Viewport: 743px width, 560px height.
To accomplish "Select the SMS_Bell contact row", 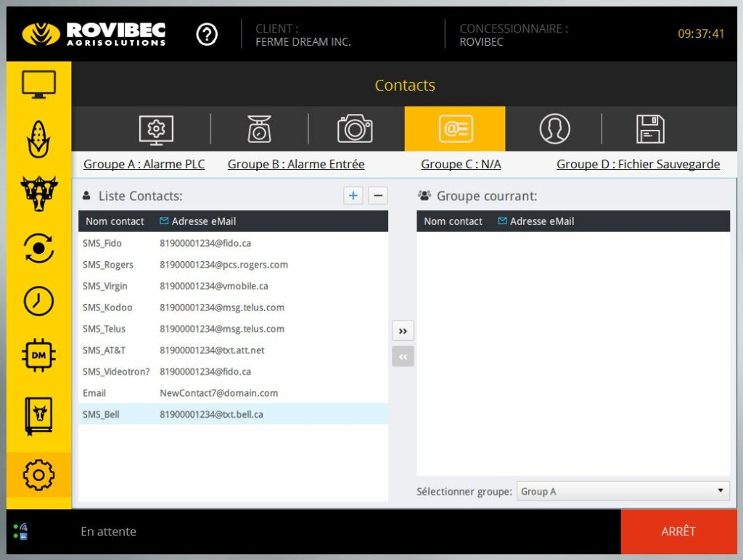I will tap(233, 414).
